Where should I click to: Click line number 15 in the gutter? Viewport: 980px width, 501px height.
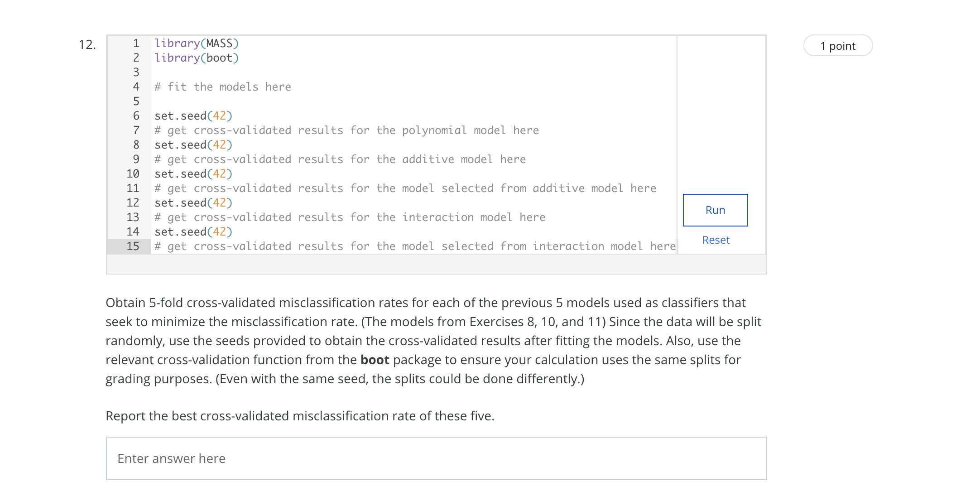pyautogui.click(x=133, y=246)
